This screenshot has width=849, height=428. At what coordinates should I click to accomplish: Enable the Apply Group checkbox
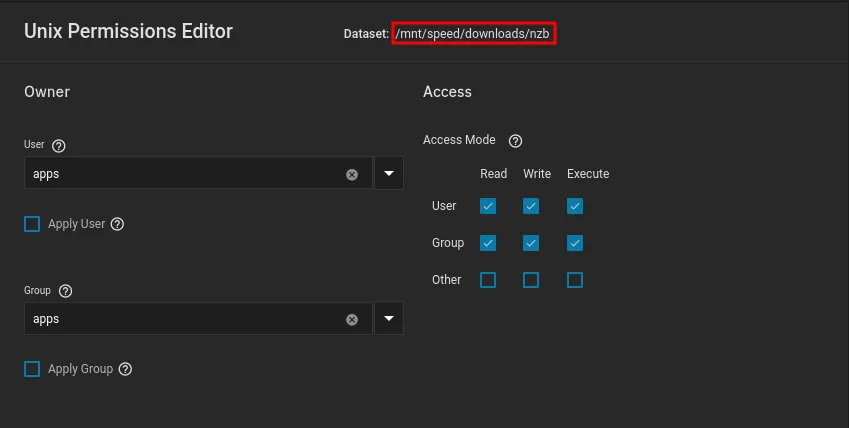pos(32,370)
